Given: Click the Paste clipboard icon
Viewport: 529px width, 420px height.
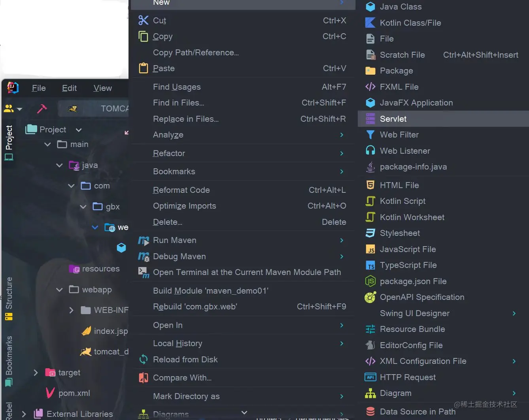Looking at the screenshot, I should coord(143,68).
